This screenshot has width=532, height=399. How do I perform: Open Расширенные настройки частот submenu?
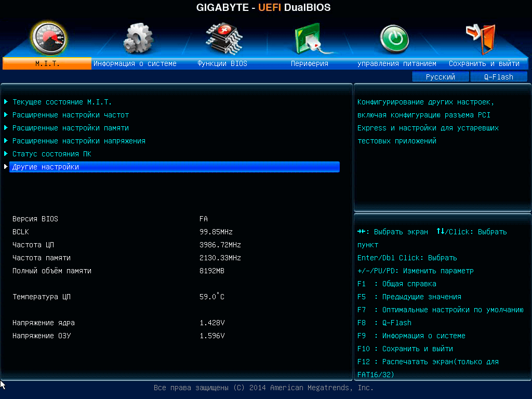[x=71, y=115]
